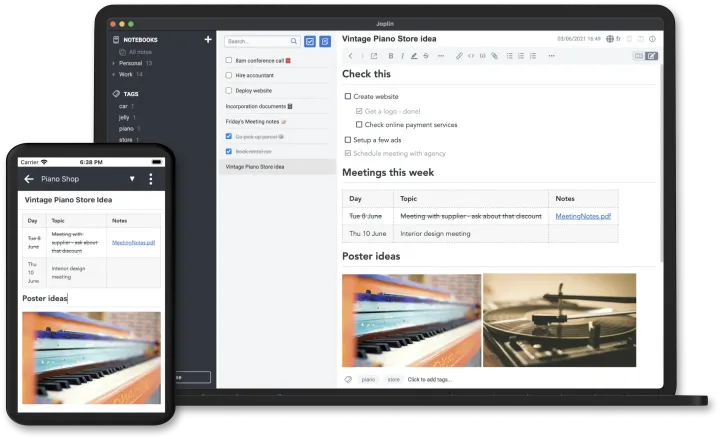Click the new note button
720x439 pixels.
[x=325, y=41]
